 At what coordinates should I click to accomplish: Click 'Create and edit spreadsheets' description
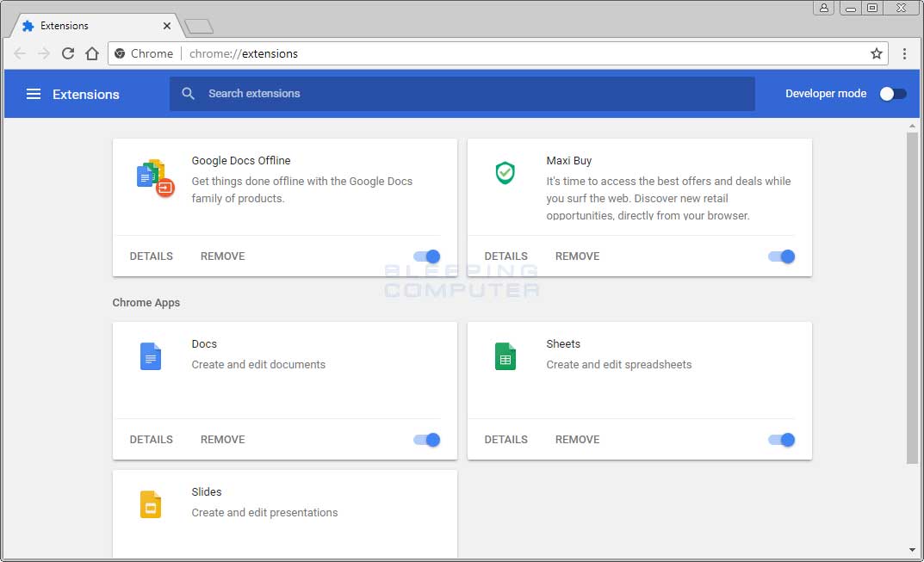pos(619,365)
